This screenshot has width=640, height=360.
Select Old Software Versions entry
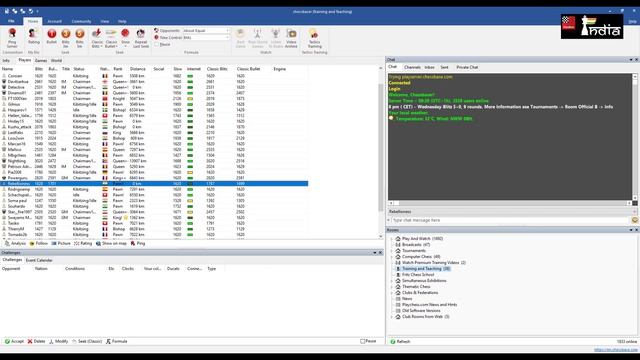click(421, 311)
